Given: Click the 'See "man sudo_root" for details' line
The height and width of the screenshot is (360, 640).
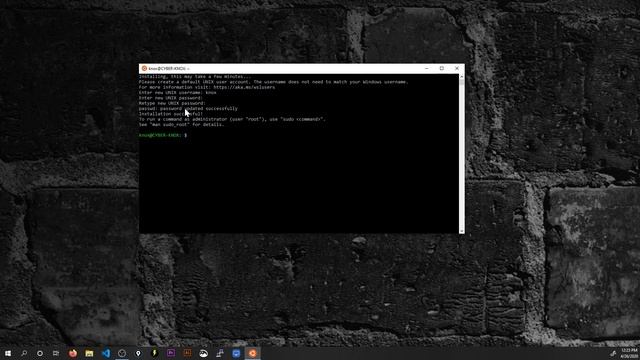Looking at the screenshot, I should tap(182, 124).
